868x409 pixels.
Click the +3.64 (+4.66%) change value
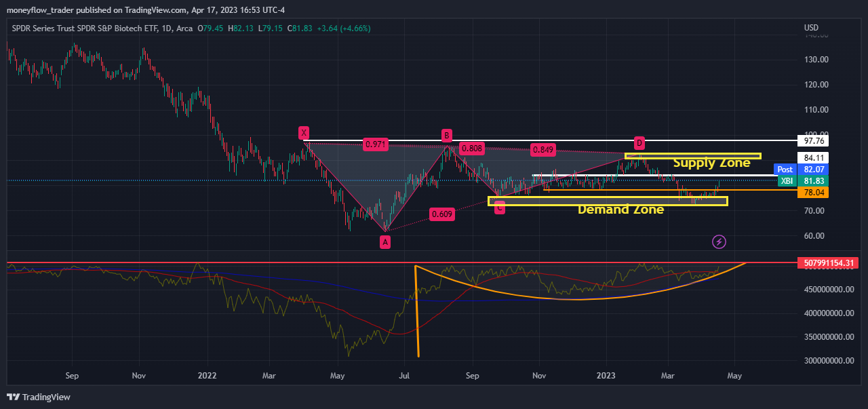[x=344, y=28]
